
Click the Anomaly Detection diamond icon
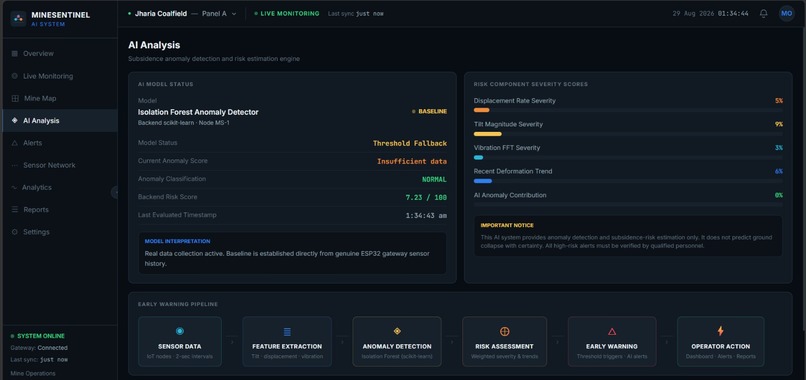click(x=397, y=331)
